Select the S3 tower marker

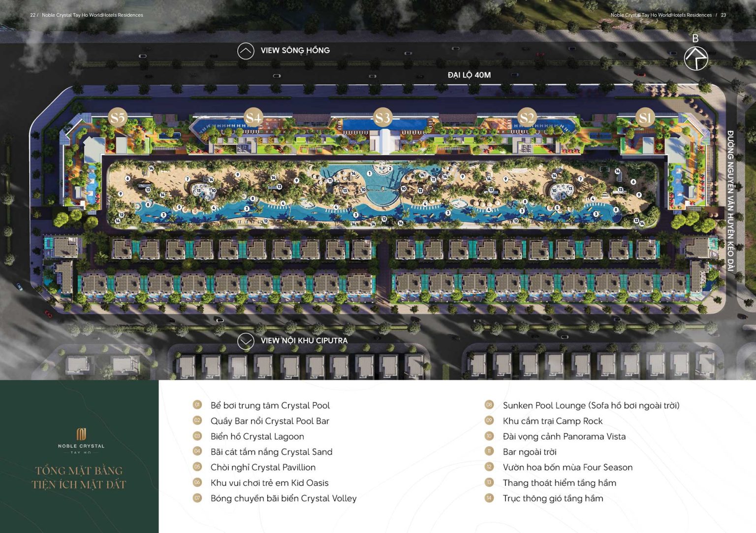coord(382,117)
